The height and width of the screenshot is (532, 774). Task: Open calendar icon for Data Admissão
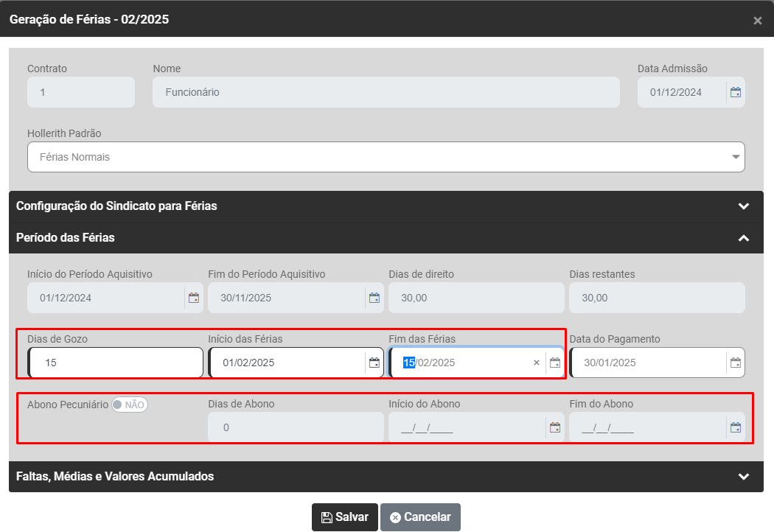click(x=735, y=92)
